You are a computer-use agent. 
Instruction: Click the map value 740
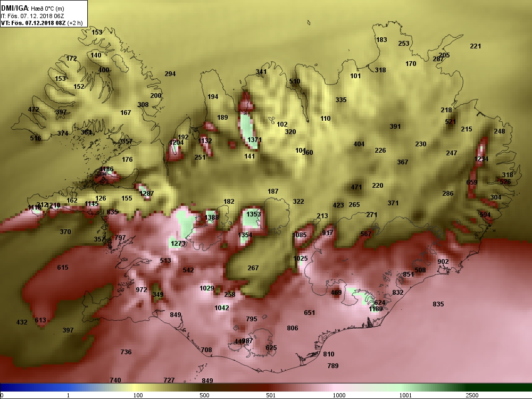click(115, 380)
